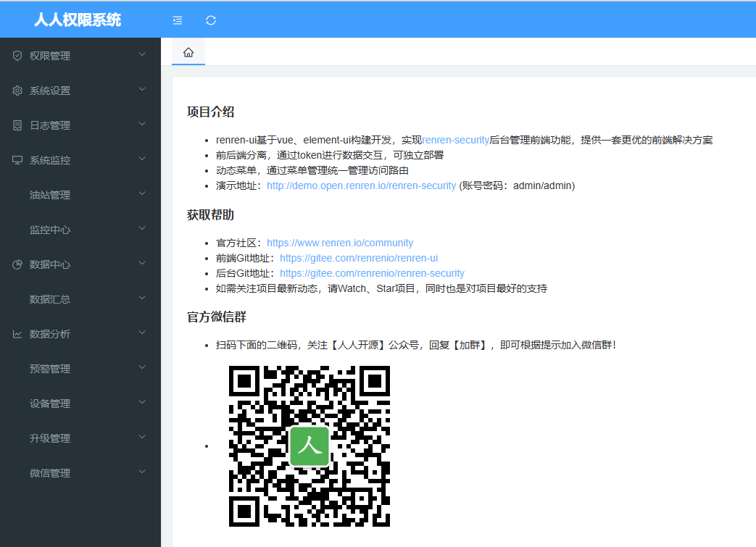Image resolution: width=756 pixels, height=547 pixels.
Task: Open the 数据分析 menu item
Action: (80, 334)
